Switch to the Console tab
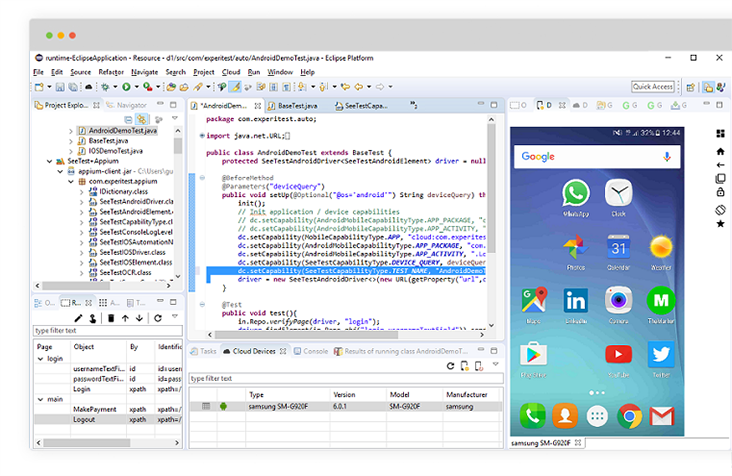732x476 pixels. pos(315,352)
